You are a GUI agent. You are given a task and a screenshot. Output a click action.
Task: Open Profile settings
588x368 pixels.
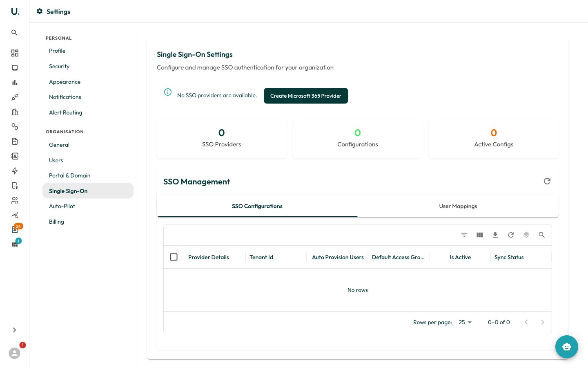pyautogui.click(x=88, y=51)
